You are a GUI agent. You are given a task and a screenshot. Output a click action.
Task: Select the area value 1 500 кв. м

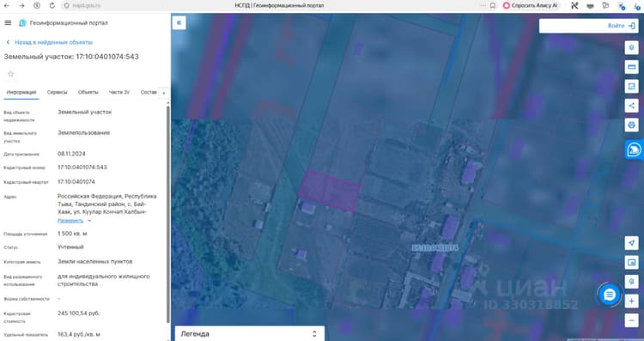click(72, 234)
